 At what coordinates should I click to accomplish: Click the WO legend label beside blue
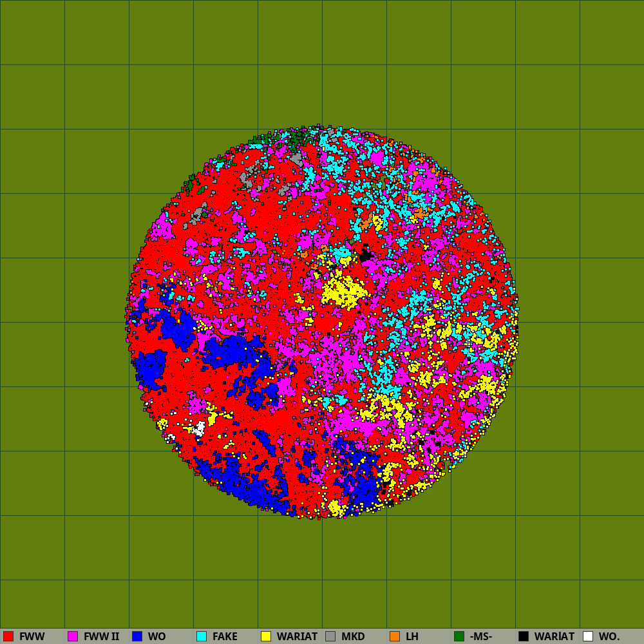pos(157,637)
